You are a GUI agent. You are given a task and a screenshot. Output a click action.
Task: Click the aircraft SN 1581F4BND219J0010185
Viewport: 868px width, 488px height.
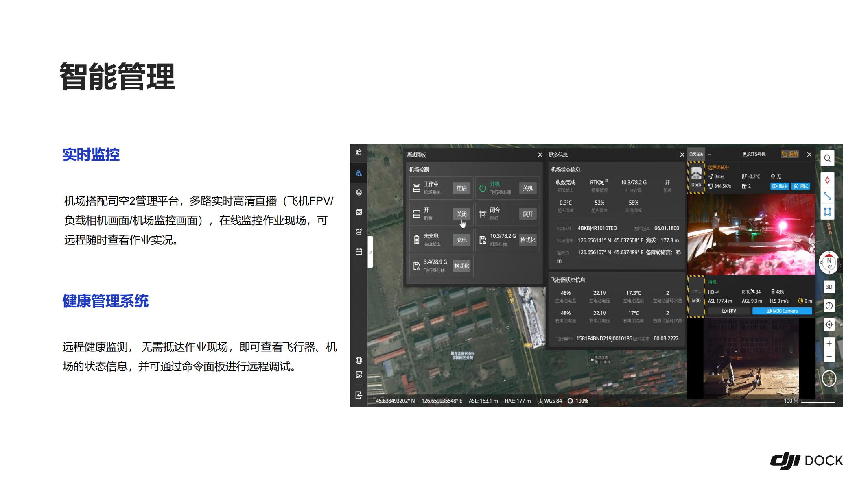tap(604, 339)
